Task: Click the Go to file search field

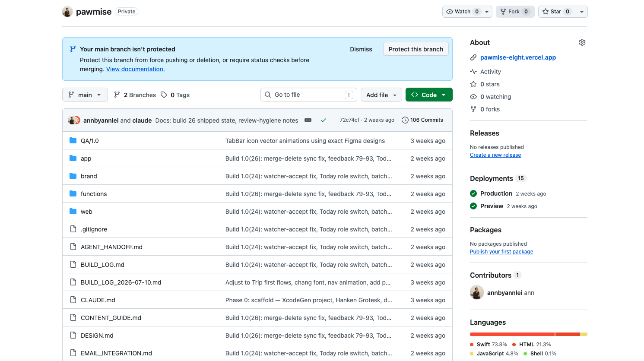Action: 309,95
